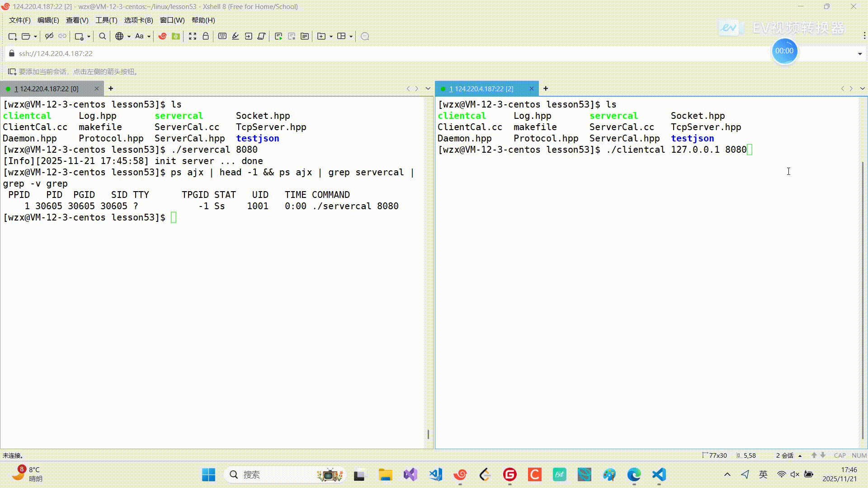The image size is (868, 488).
Task: Click the disconnect link icon
Action: pos(49,36)
